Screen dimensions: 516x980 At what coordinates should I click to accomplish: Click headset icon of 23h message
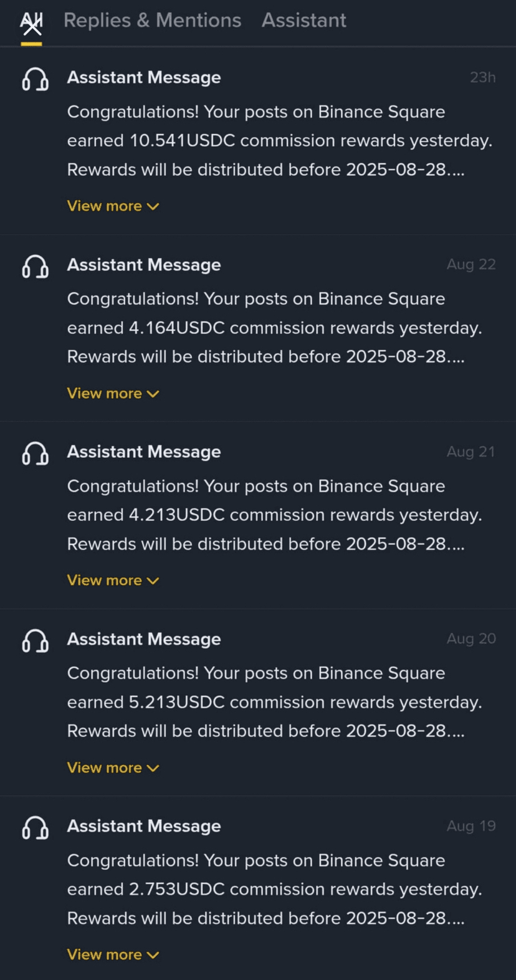(x=35, y=79)
